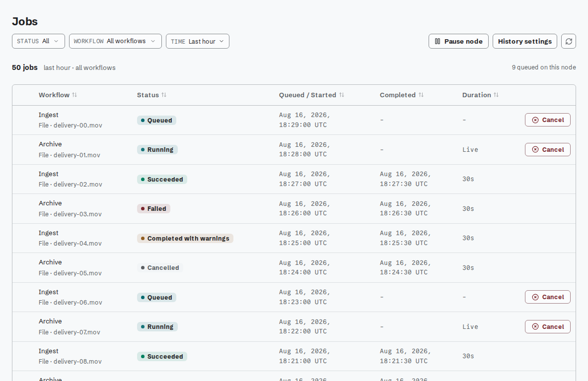Cancel the delivery-00.mov job

pyautogui.click(x=547, y=120)
